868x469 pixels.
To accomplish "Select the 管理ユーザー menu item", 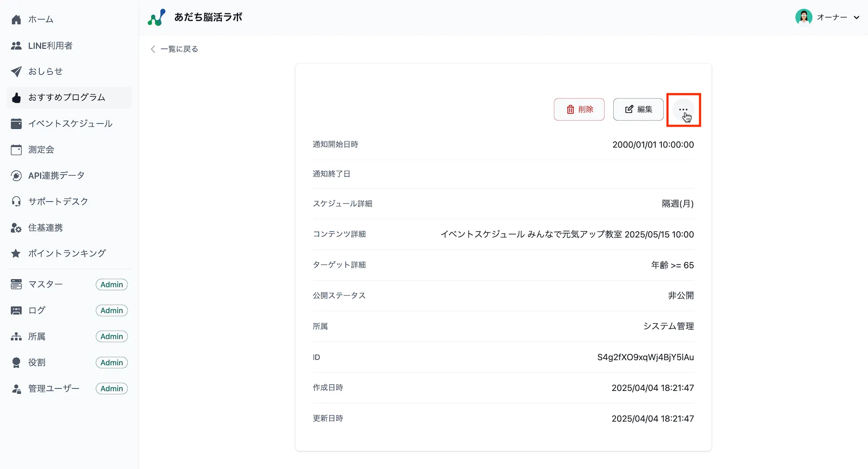I will click(53, 388).
